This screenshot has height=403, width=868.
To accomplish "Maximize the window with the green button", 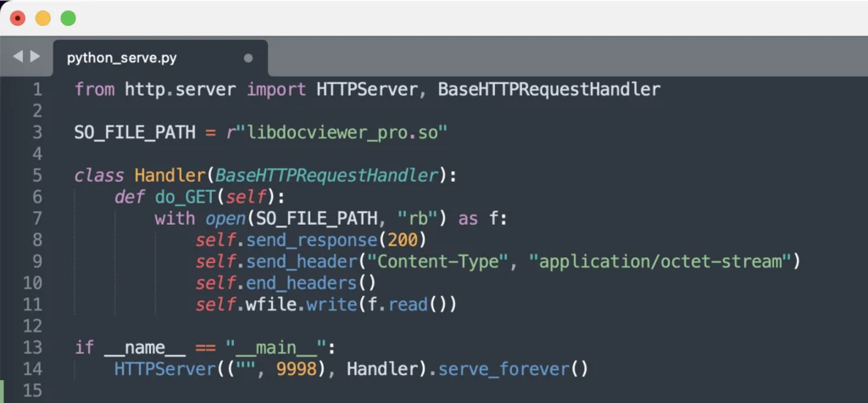I will [68, 18].
